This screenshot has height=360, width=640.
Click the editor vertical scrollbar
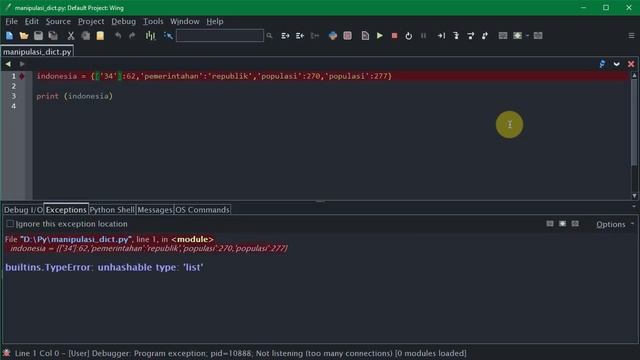coord(634,136)
